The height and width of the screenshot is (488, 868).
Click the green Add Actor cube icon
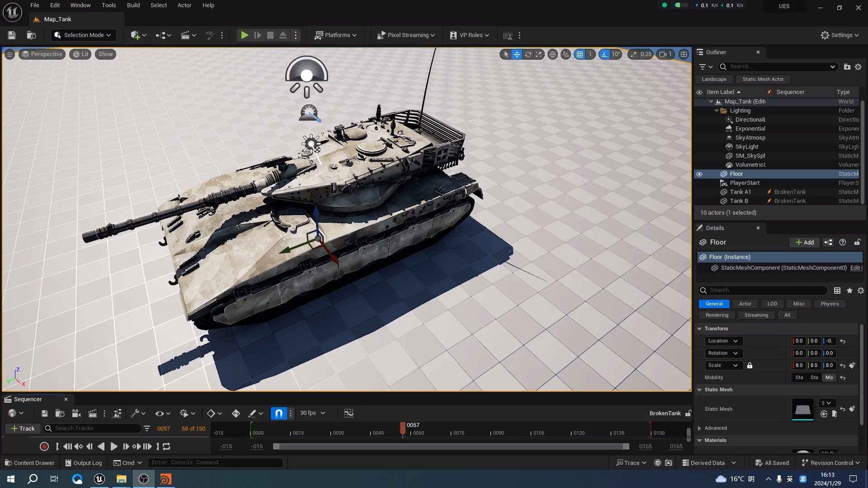[x=136, y=35]
